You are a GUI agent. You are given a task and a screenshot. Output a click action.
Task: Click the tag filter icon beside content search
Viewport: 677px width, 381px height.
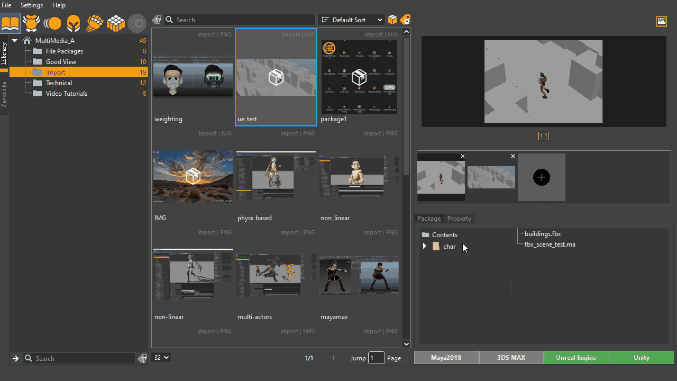pyautogui.click(x=157, y=20)
